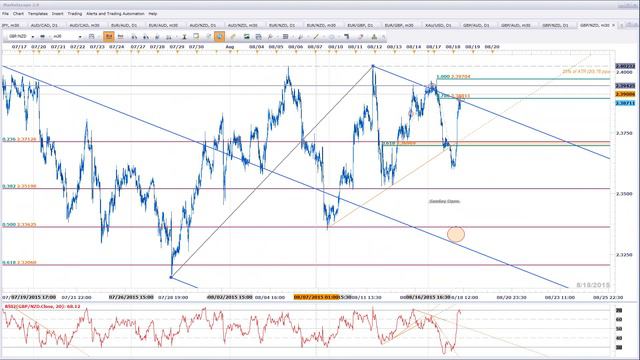The height and width of the screenshot is (360, 640).
Task: Click the last toolbar icon before overflow
Action: [374, 37]
